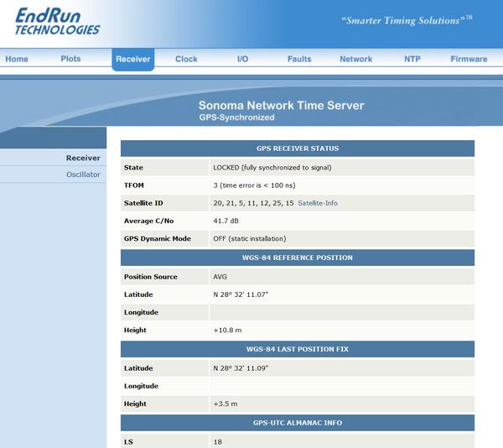Select Receiver in the left sidebar
503x448 pixels.
(83, 158)
